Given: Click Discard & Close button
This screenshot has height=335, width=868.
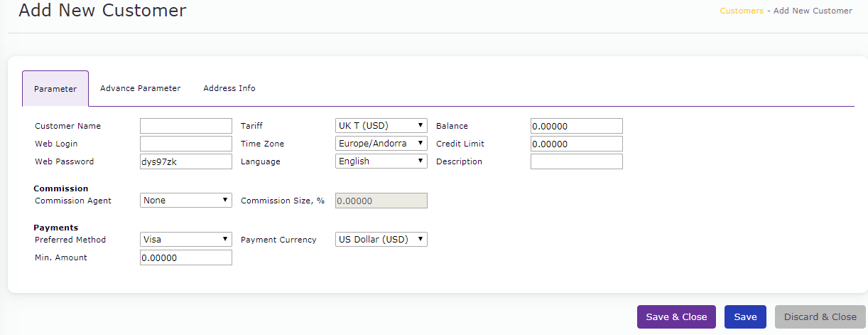Looking at the screenshot, I should [x=820, y=317].
